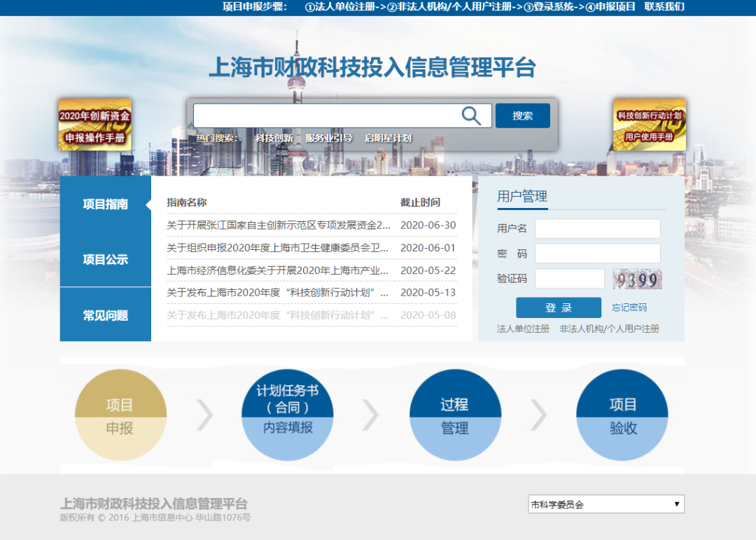Click the captcha image 9399 to refresh
The image size is (756, 540).
[x=637, y=279]
